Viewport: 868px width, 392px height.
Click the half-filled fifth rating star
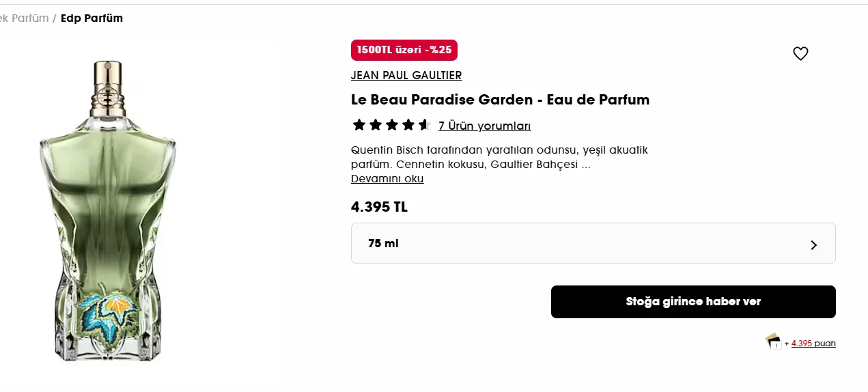tap(424, 125)
